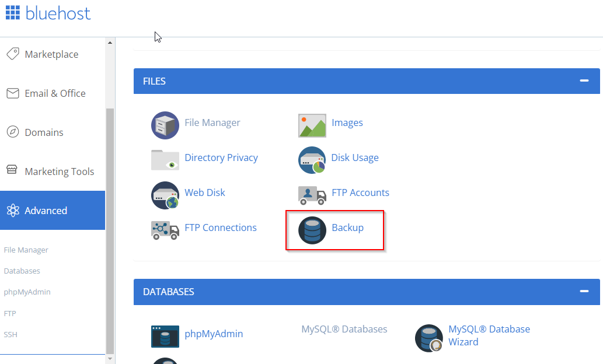Open the phpMyAdmin console icon

(x=165, y=337)
